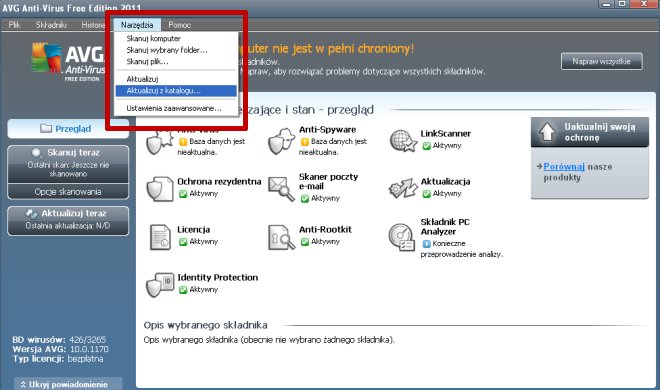Open Opcje skanowania
660x390 pixels.
point(68,192)
